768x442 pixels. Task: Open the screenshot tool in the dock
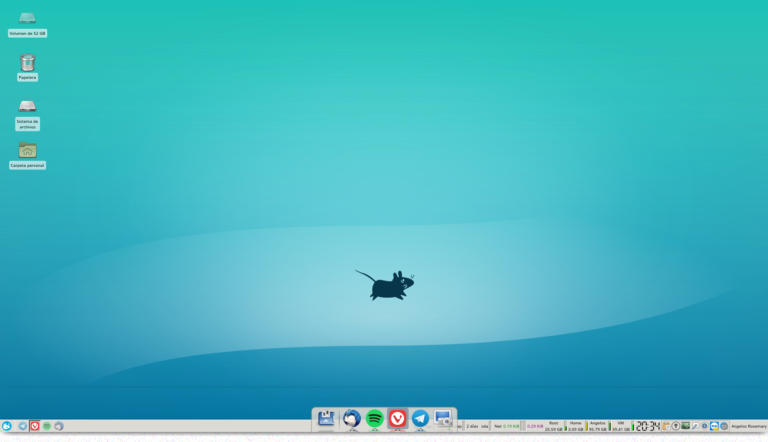443,418
